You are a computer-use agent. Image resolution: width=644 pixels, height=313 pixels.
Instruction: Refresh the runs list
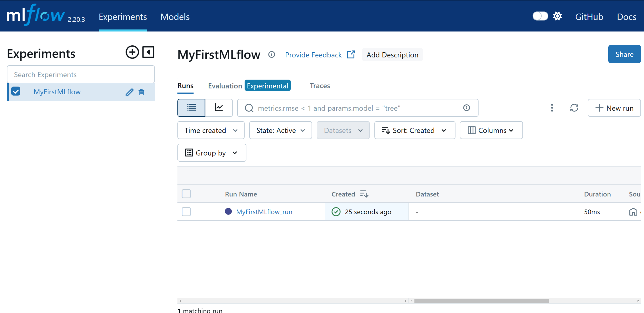point(574,108)
